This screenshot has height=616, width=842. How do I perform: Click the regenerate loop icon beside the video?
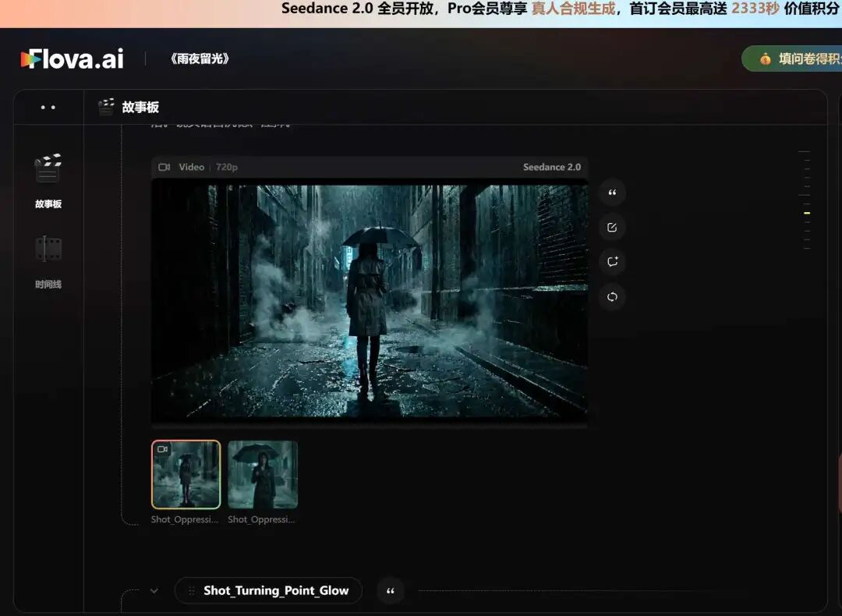pyautogui.click(x=612, y=297)
